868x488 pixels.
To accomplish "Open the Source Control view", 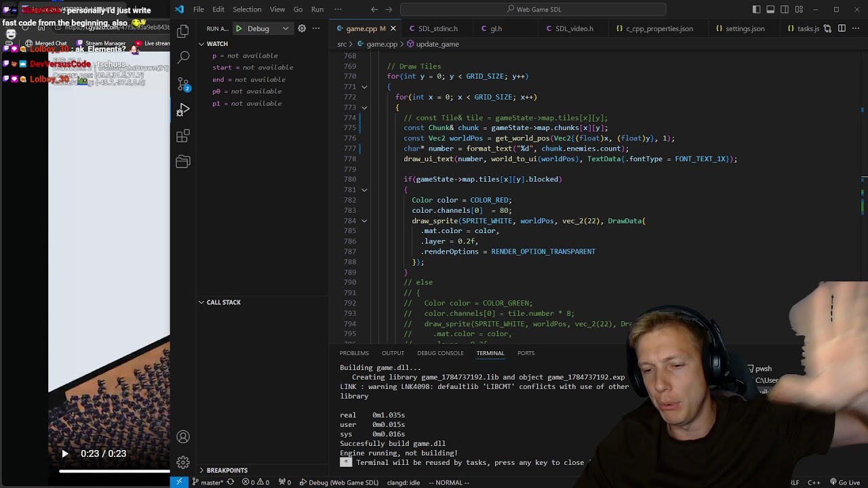I will [x=183, y=84].
